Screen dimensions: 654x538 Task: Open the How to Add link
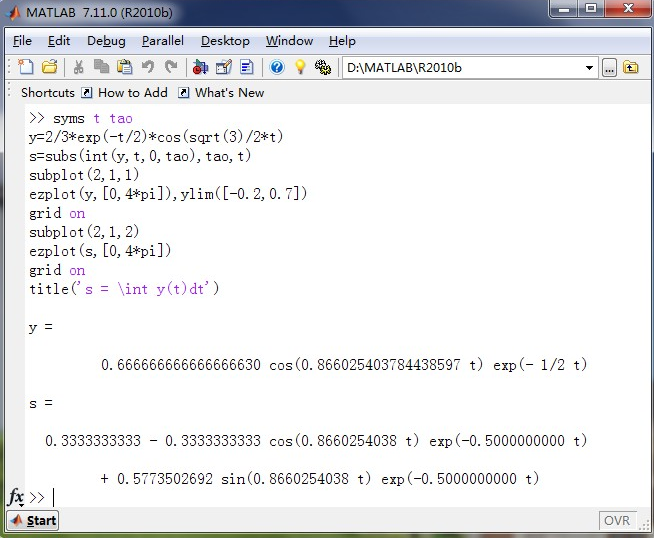pos(133,93)
